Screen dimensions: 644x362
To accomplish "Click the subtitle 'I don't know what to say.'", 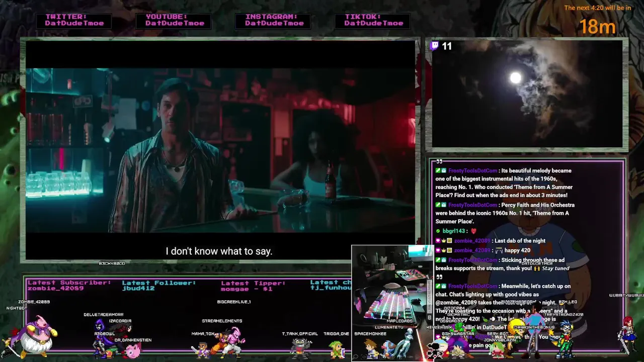I will (219, 251).
